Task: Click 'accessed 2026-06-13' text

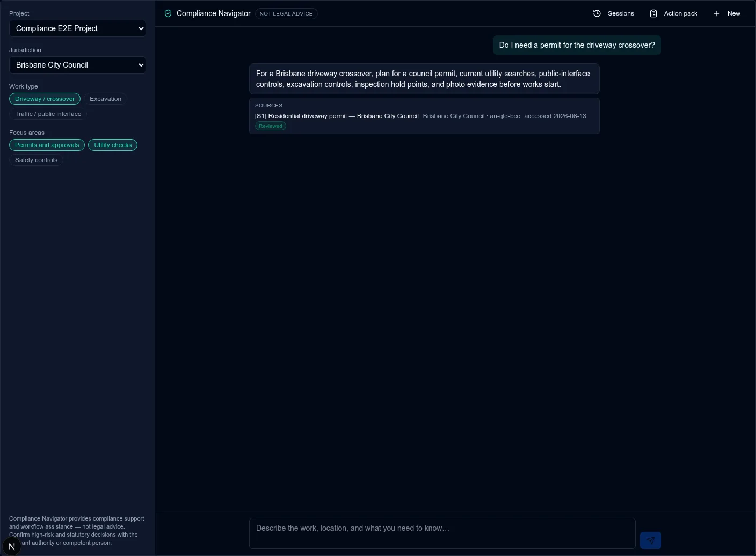Action: [555, 116]
